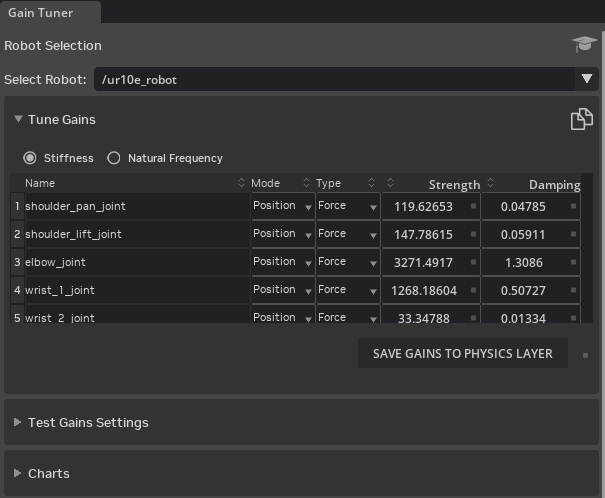Switch to the Gain Tuner tab
Image resolution: width=605 pixels, height=498 pixels.
tap(42, 13)
